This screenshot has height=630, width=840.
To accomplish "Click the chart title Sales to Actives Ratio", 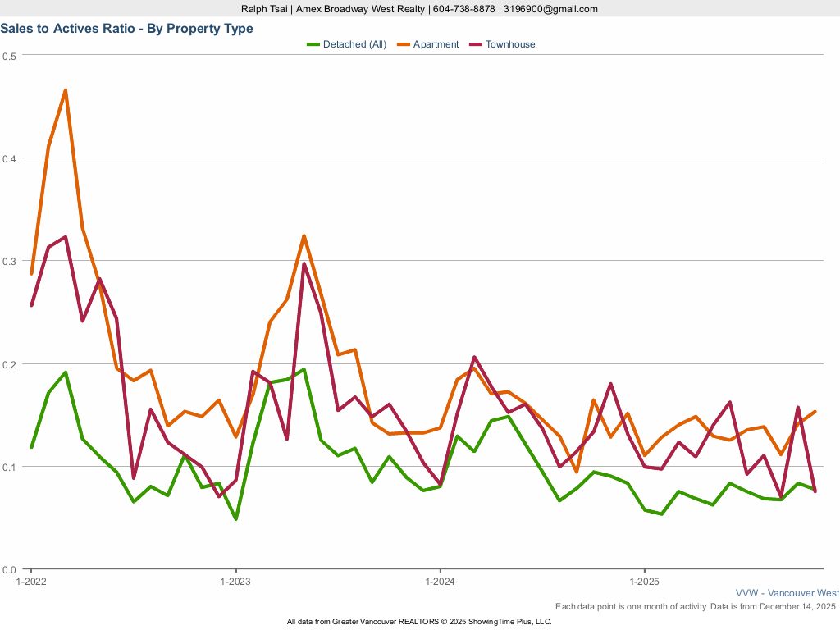I will click(126, 29).
